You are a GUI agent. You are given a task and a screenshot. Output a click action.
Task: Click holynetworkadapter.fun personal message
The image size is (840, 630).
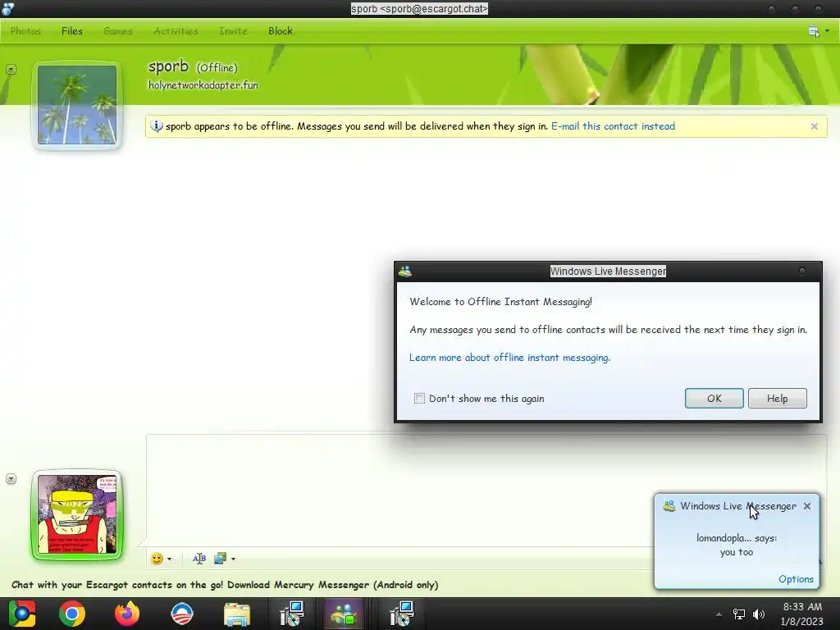[203, 85]
